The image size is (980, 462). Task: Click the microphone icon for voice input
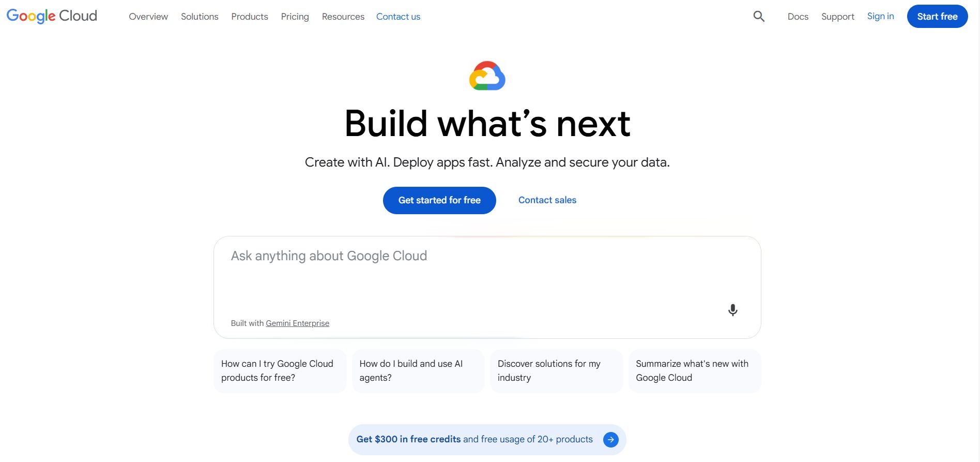click(732, 309)
